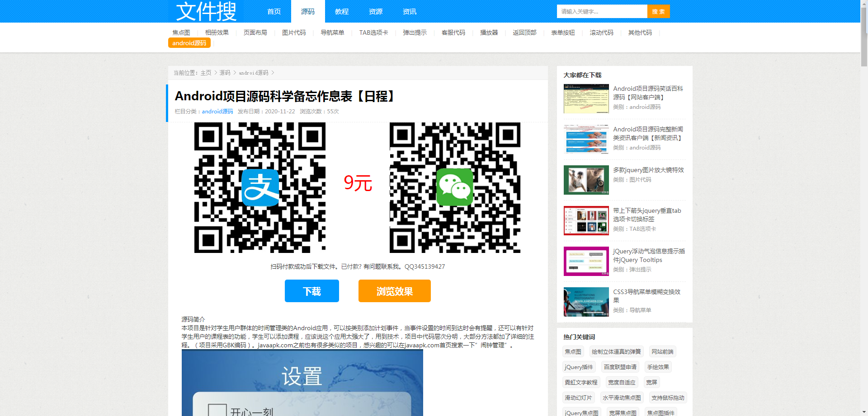Click the WeChat QR code image

click(455, 187)
